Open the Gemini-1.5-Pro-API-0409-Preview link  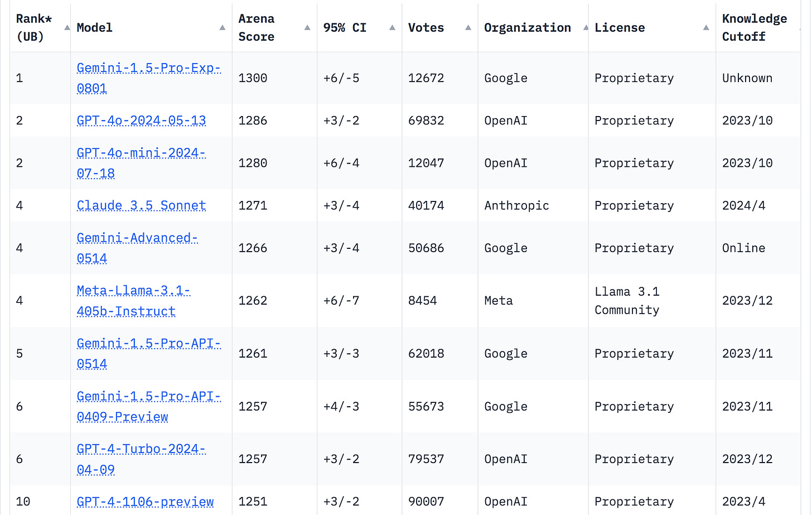click(148, 406)
